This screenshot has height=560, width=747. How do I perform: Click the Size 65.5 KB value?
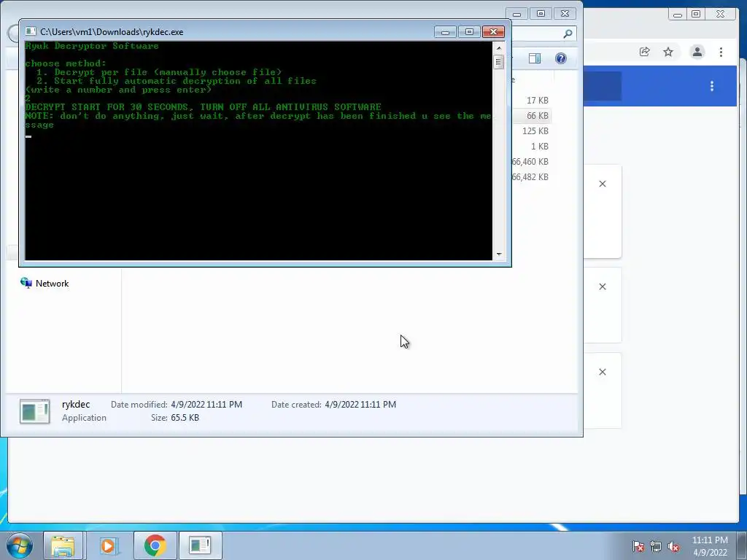185,418
